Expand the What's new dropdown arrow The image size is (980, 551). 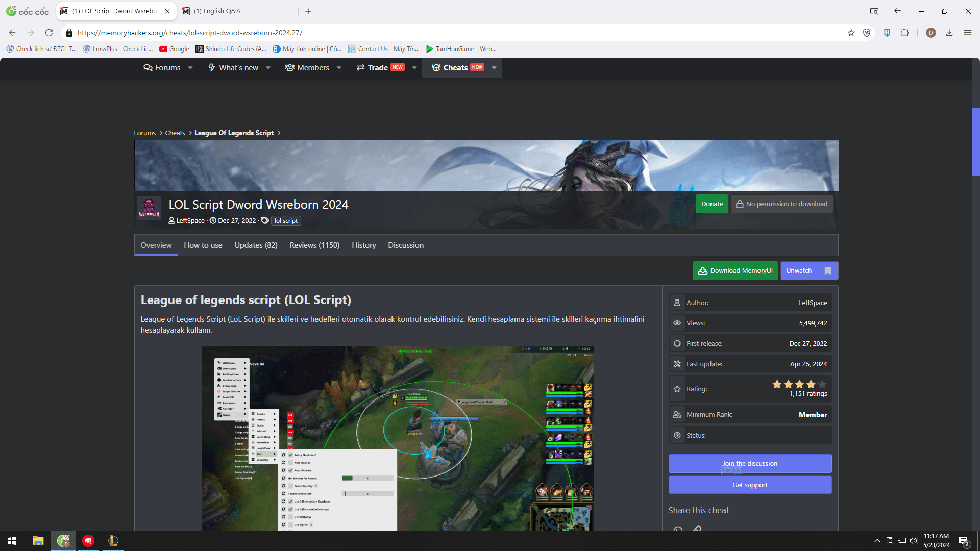click(x=268, y=68)
